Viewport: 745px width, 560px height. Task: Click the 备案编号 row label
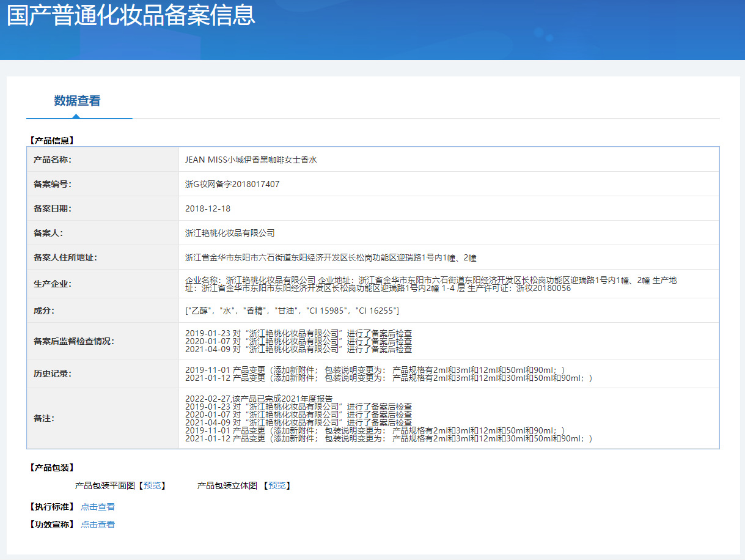(x=53, y=184)
